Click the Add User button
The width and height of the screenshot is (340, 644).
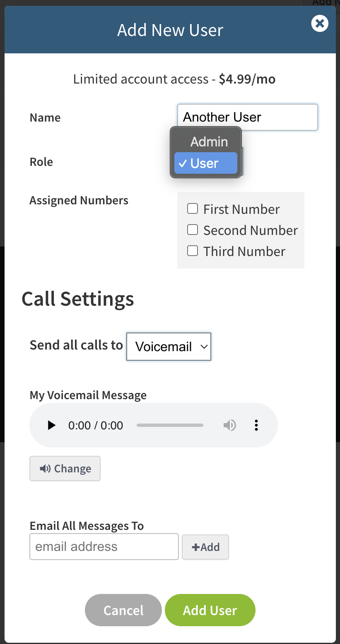[x=210, y=610]
